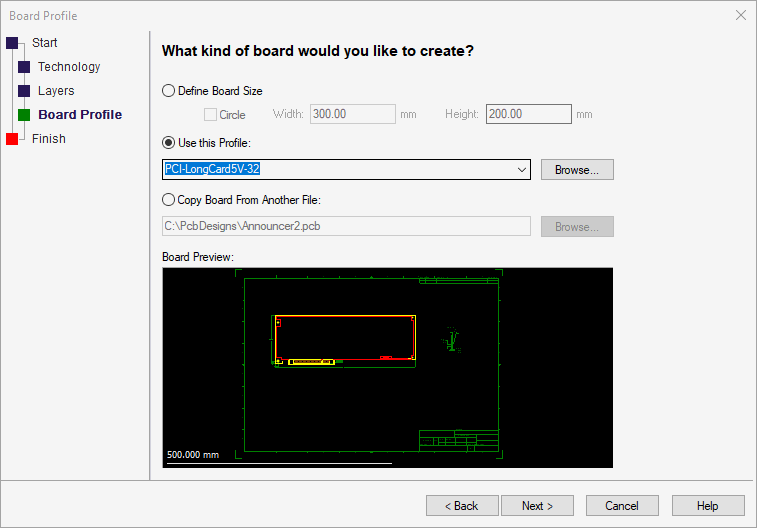Click the Back button
757x528 pixels.
(x=461, y=506)
